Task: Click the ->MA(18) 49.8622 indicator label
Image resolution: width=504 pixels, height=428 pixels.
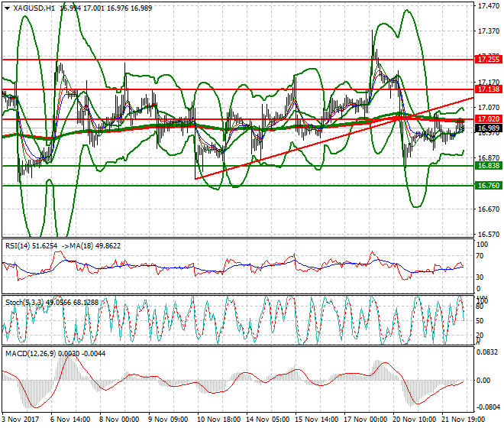Action: pos(90,246)
